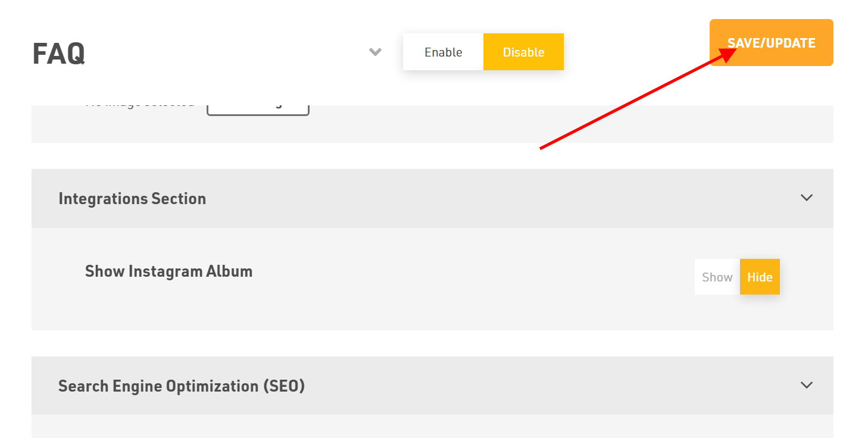Click the SAVE/UPDATE button
This screenshot has height=438, width=868.
coord(771,43)
